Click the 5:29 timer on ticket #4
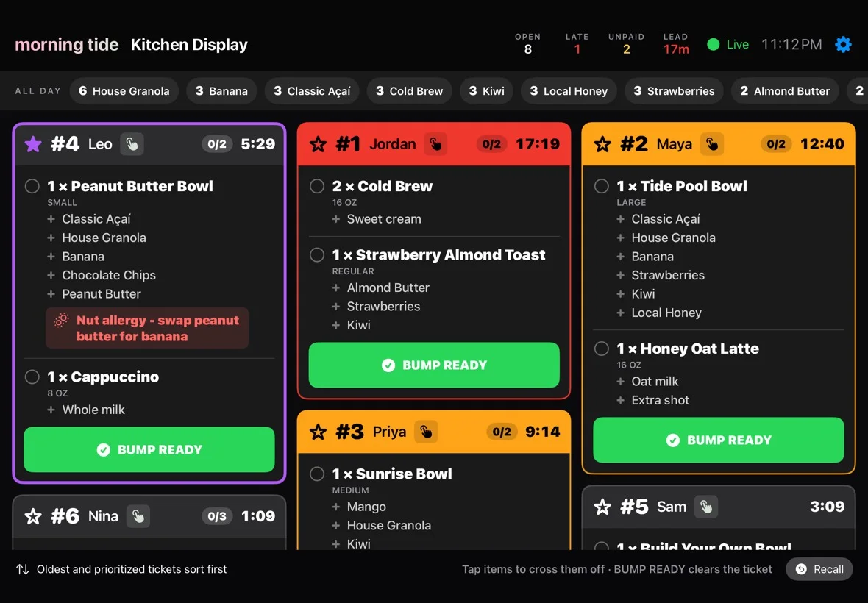868x603 pixels. pos(258,144)
